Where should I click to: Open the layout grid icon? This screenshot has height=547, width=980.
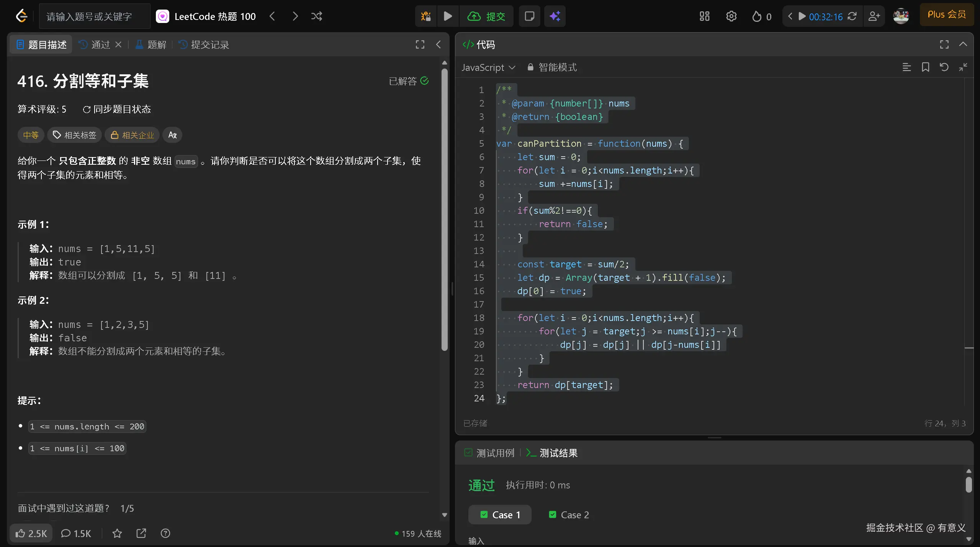coord(704,16)
